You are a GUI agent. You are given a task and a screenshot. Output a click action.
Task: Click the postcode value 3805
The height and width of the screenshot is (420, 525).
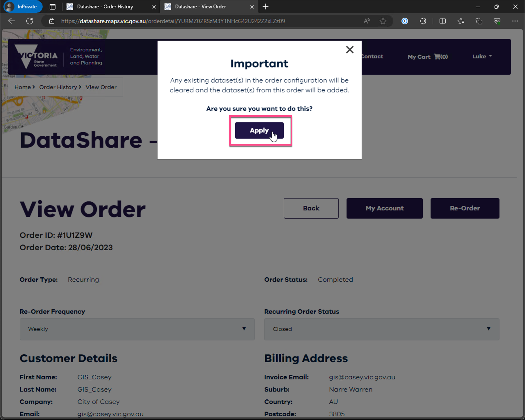click(x=337, y=414)
